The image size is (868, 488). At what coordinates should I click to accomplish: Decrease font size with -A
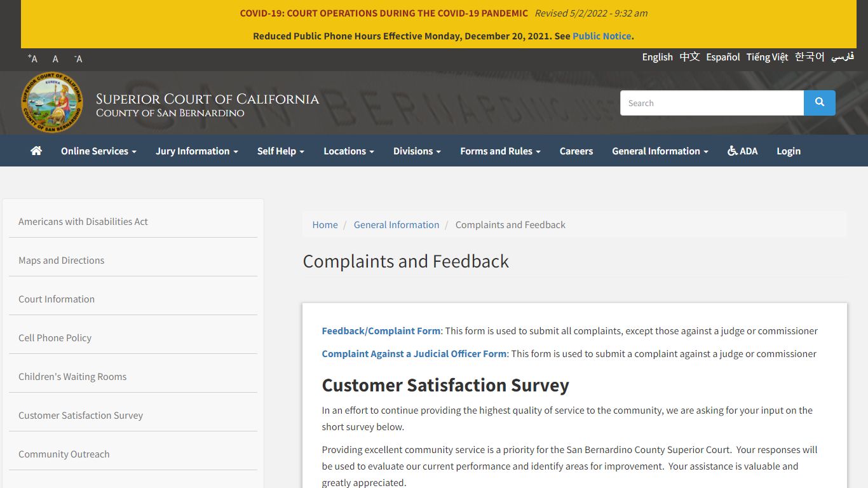pyautogui.click(x=78, y=58)
